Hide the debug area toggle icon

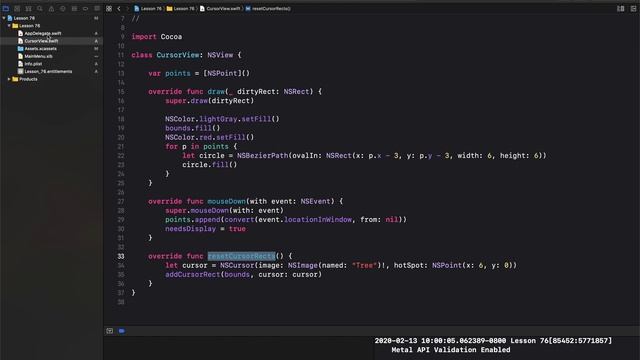pyautogui.click(x=110, y=331)
